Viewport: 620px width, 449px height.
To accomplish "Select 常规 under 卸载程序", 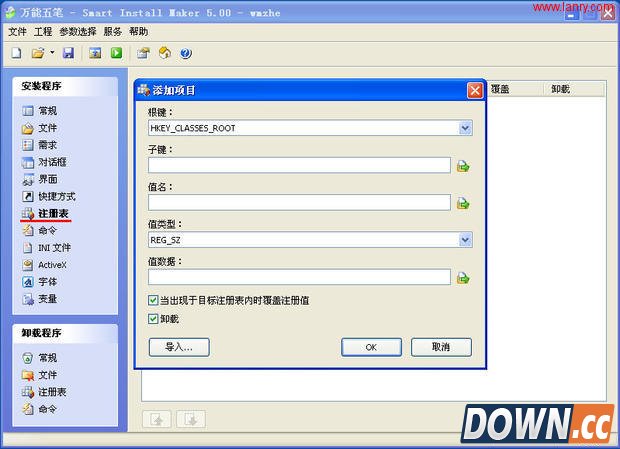I will click(x=40, y=358).
